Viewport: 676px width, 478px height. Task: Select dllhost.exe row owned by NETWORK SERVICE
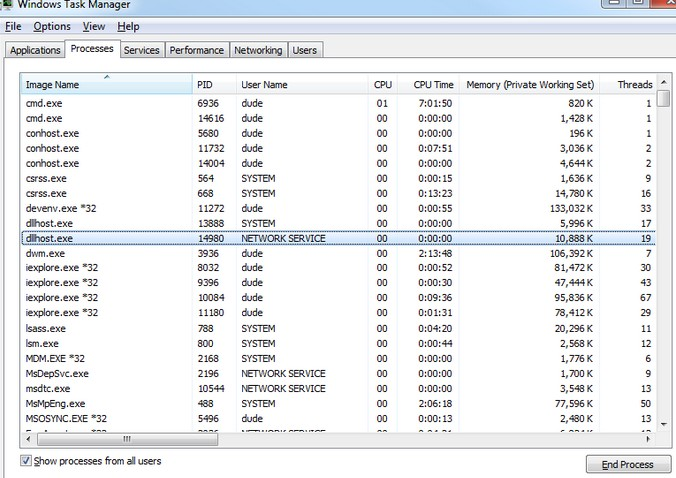click(338, 238)
